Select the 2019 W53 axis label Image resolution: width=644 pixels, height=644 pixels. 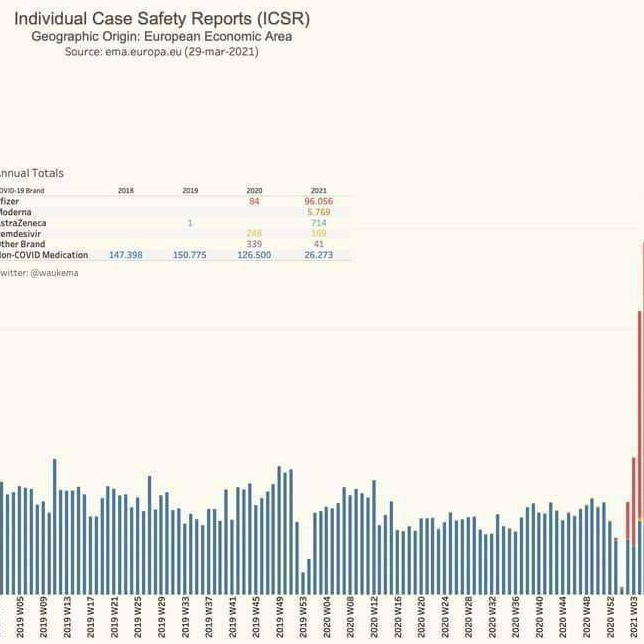[304, 617]
